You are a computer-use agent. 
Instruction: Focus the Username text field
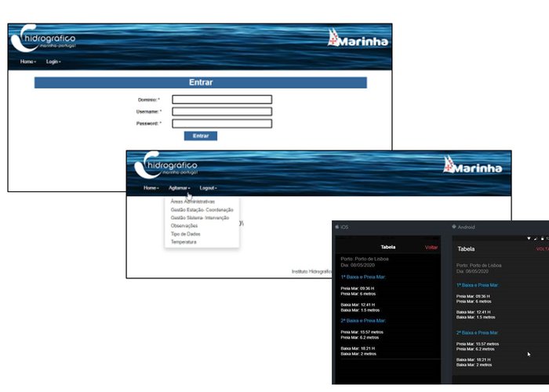pos(222,111)
